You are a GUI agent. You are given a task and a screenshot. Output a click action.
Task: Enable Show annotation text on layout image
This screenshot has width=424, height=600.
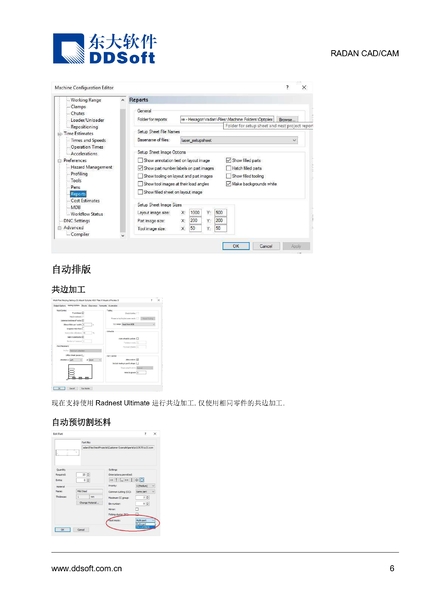tap(140, 160)
